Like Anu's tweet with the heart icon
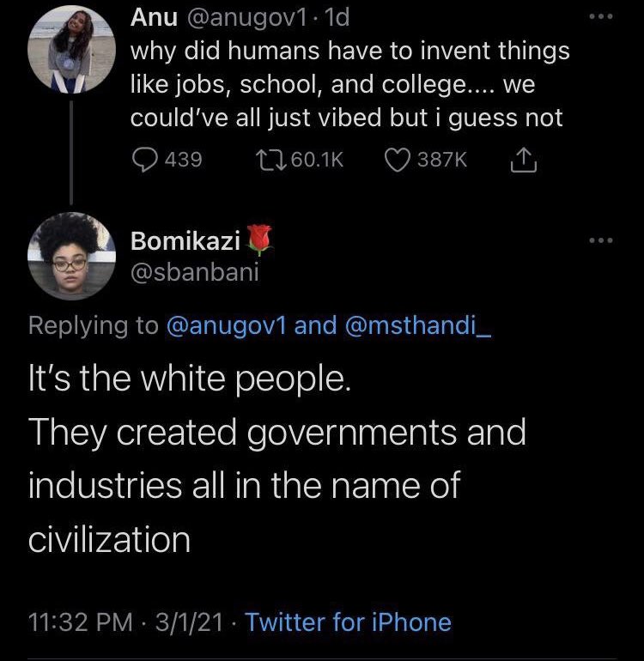The height and width of the screenshot is (661, 644). [397, 160]
